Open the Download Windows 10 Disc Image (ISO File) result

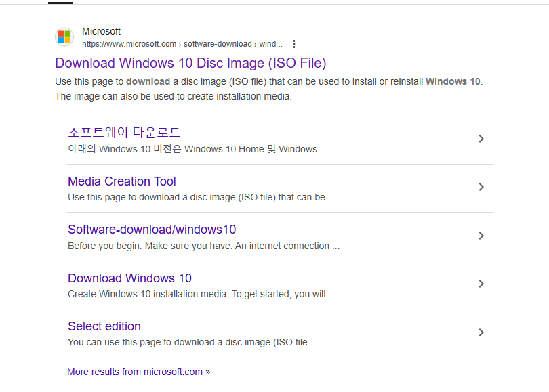(x=191, y=63)
